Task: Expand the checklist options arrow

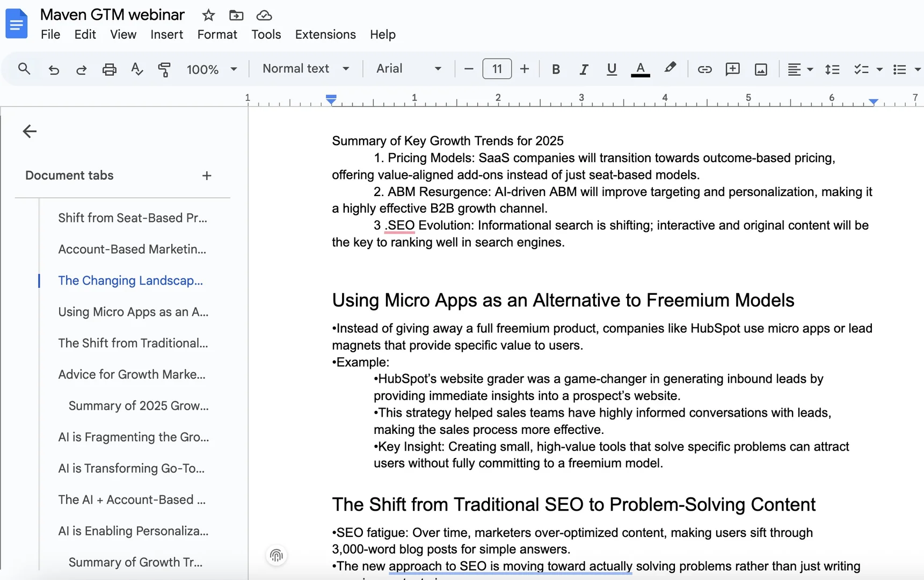Action: point(879,69)
